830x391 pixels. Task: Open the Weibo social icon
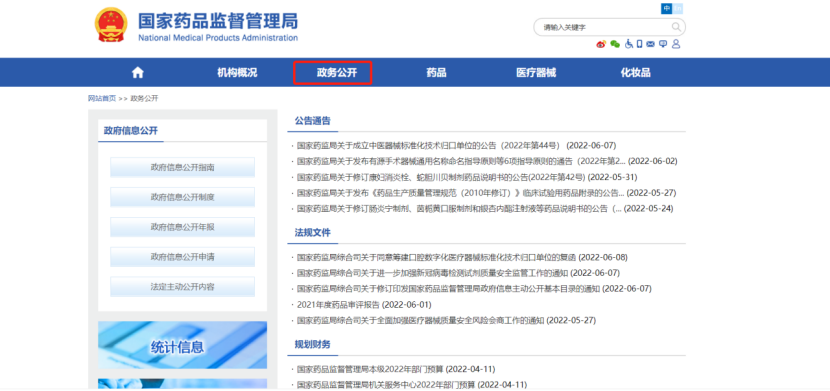coord(601,44)
